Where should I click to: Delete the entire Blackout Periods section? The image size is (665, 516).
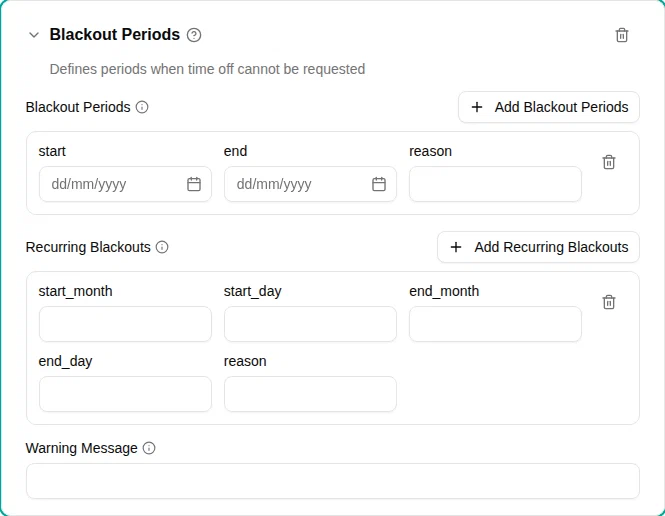pyautogui.click(x=622, y=35)
